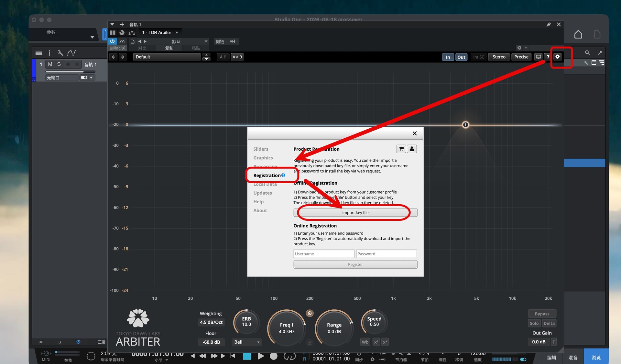Open the preset file icon beside 默认
Screen dimensions: 621x364
(x=133, y=41)
